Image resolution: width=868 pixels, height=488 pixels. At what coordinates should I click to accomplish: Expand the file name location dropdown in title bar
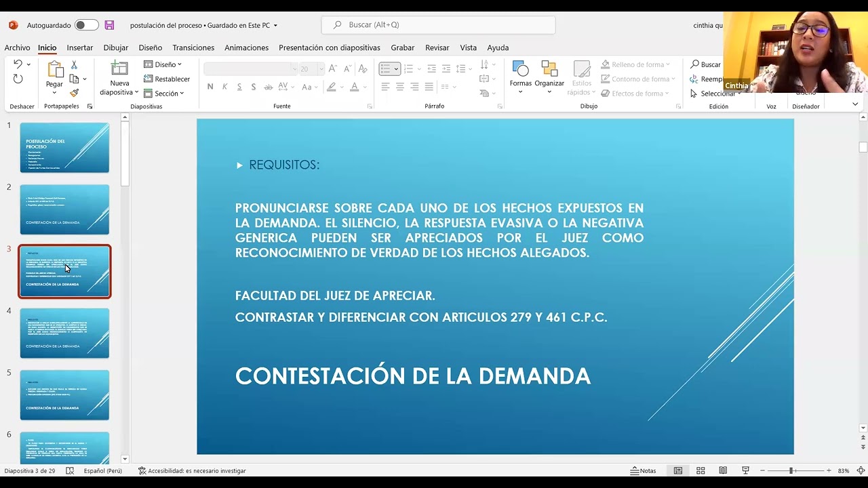click(275, 26)
